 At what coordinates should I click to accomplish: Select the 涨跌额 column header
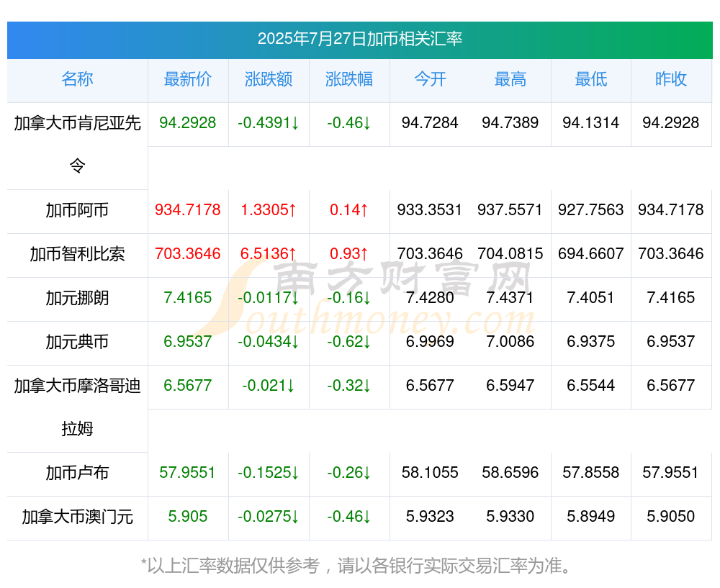click(x=269, y=79)
